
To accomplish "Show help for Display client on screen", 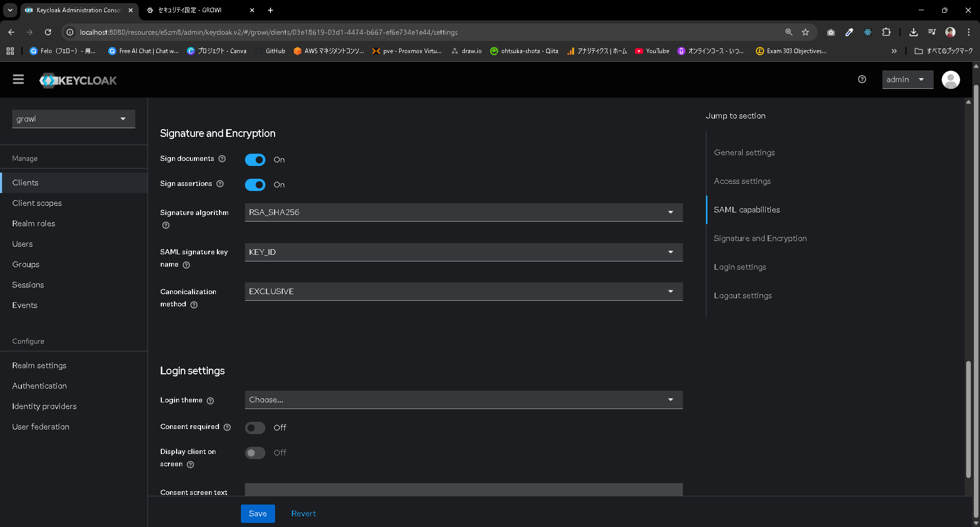I will pyautogui.click(x=190, y=465).
